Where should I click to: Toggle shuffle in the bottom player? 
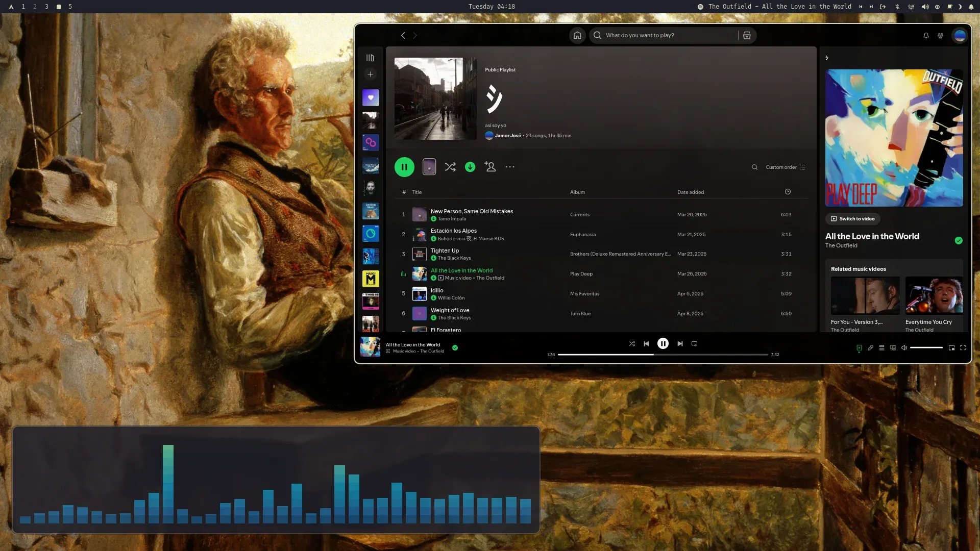(632, 343)
